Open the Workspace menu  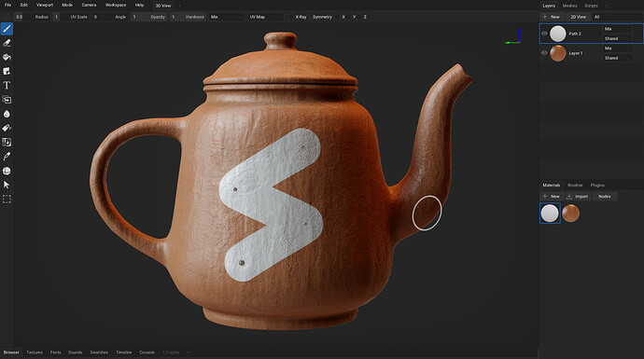(x=116, y=5)
